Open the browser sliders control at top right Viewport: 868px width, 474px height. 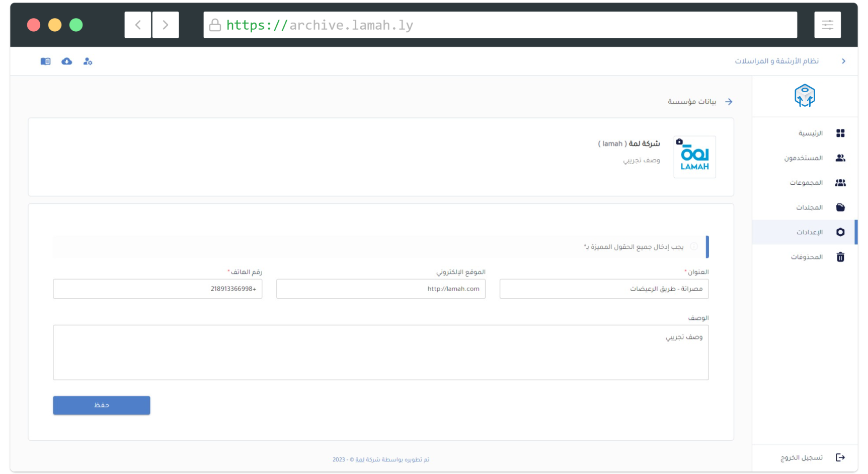pos(827,25)
